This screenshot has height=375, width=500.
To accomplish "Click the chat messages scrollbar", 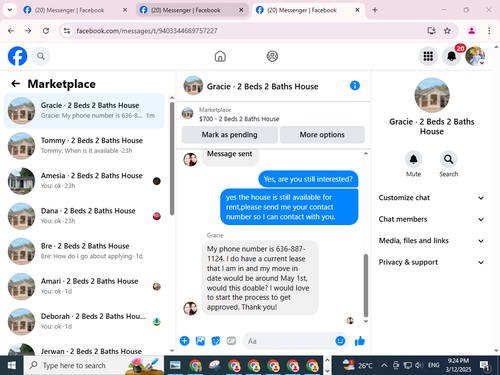I will 366,285.
